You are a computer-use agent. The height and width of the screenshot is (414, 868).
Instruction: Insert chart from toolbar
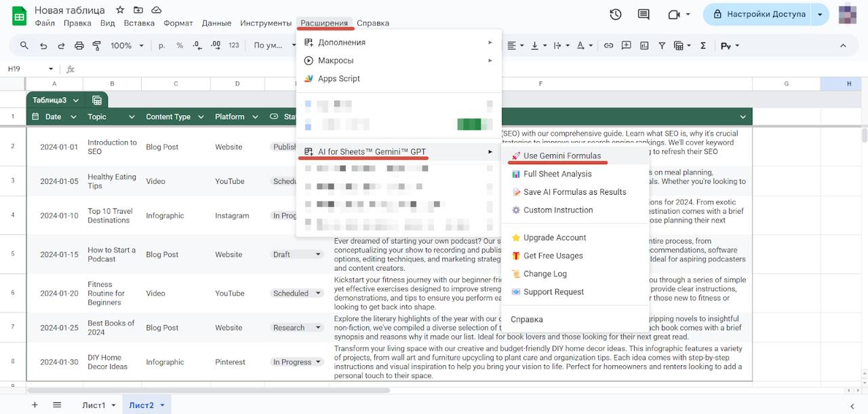click(x=644, y=45)
